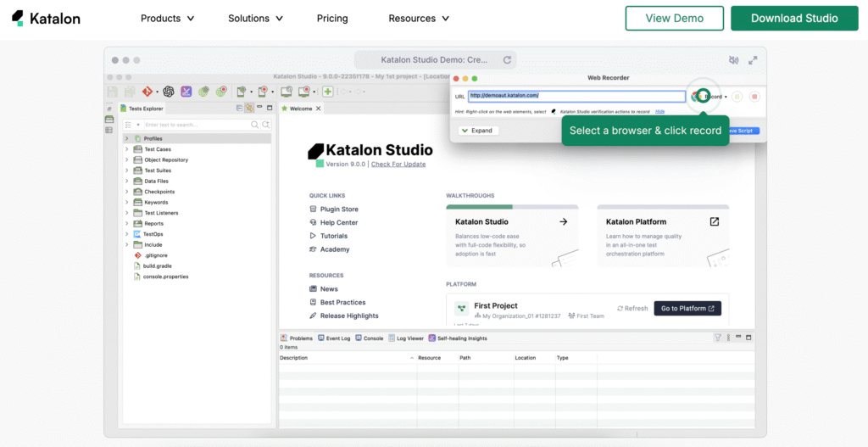Click external link icon on Katalon Platform card
This screenshot has height=447, width=868.
[x=714, y=221]
